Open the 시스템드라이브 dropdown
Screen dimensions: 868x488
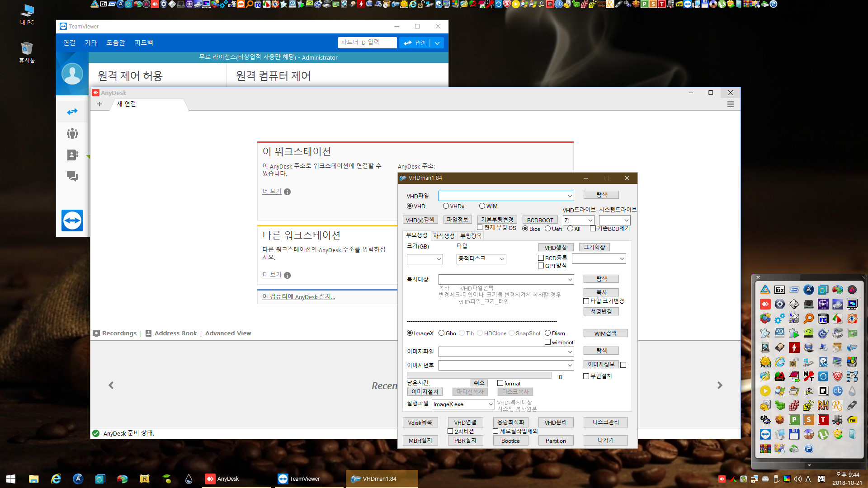tap(626, 220)
